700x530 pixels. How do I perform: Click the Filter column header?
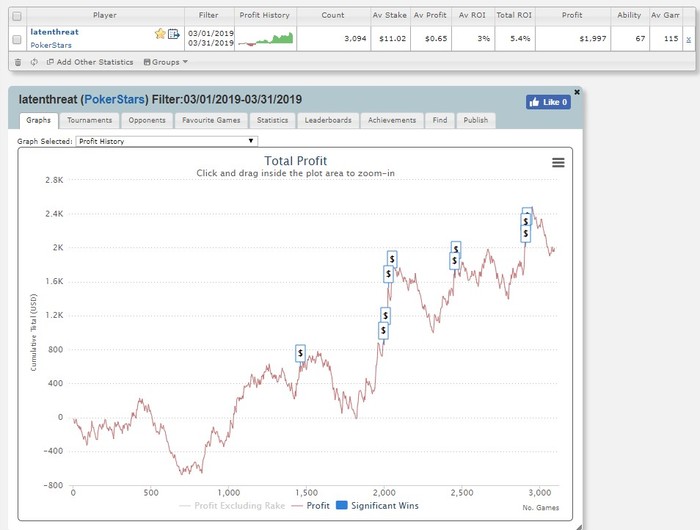[x=208, y=15]
